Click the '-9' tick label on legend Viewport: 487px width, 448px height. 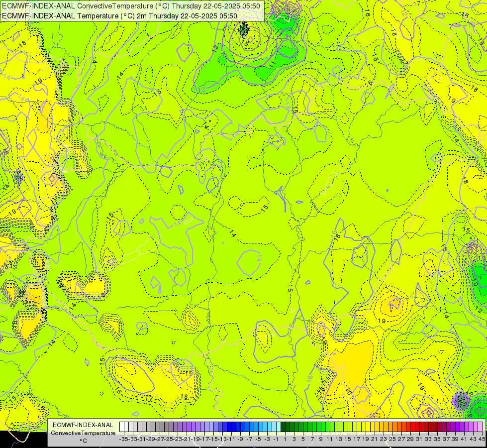point(240,440)
